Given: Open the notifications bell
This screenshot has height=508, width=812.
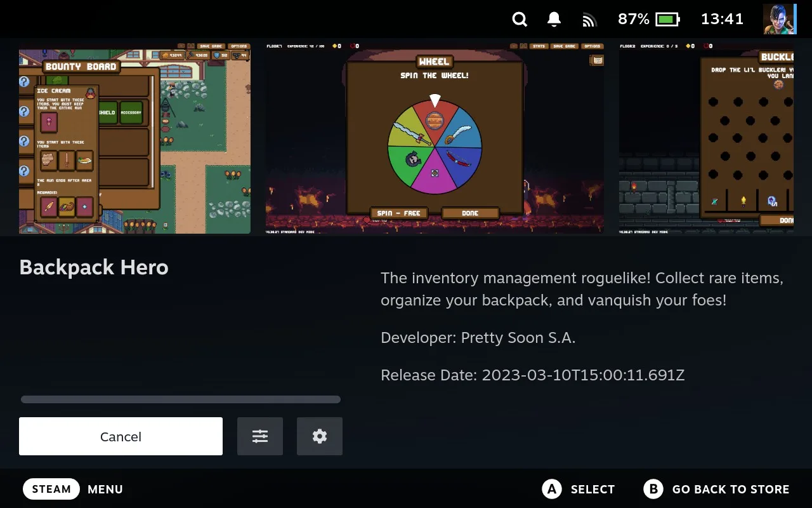Looking at the screenshot, I should (554, 19).
